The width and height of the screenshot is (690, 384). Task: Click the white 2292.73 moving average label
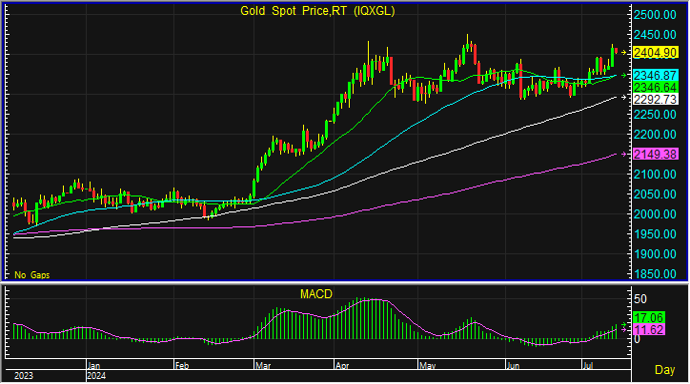click(x=655, y=99)
